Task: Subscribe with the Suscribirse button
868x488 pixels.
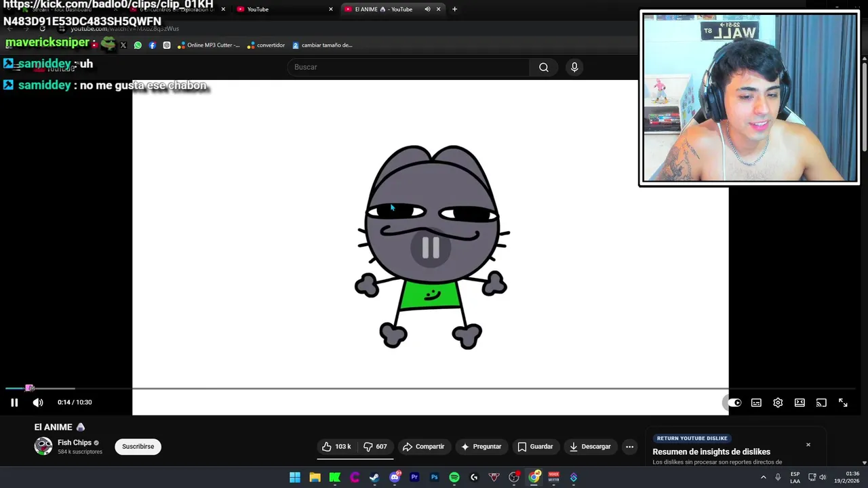Action: point(138,447)
